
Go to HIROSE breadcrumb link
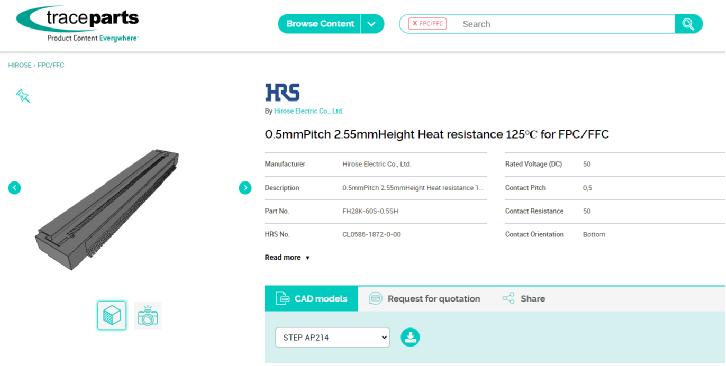click(19, 65)
